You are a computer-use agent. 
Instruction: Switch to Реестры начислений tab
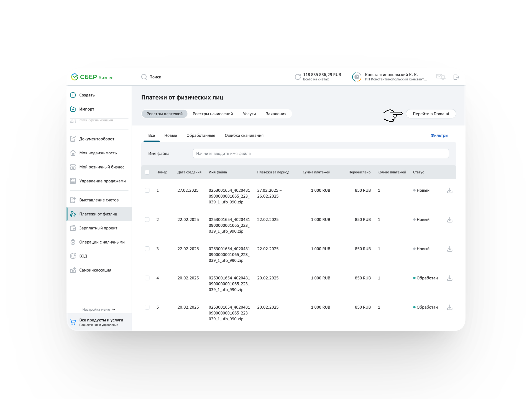pos(213,114)
